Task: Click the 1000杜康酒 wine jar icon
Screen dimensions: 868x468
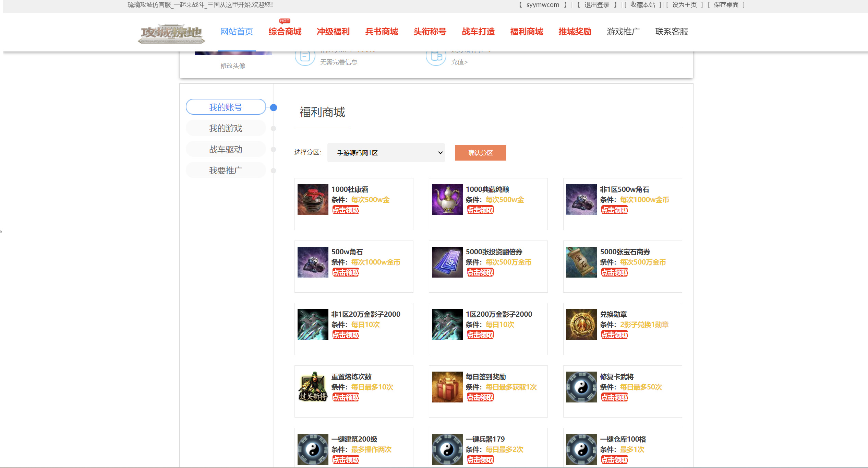Action: [x=313, y=200]
